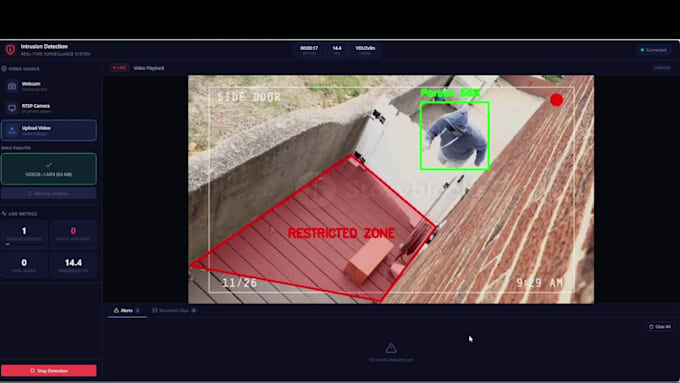Click the uptime counter in header

coord(309,50)
